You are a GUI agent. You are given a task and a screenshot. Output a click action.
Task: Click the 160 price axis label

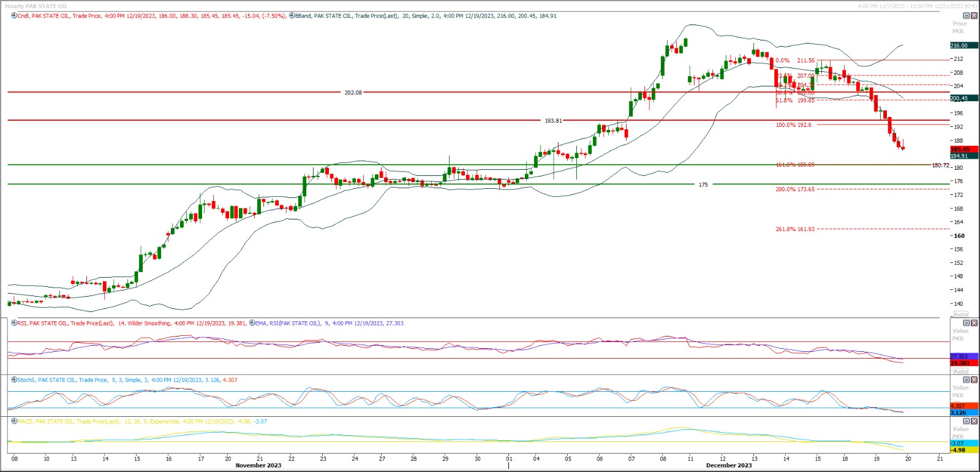[959, 236]
